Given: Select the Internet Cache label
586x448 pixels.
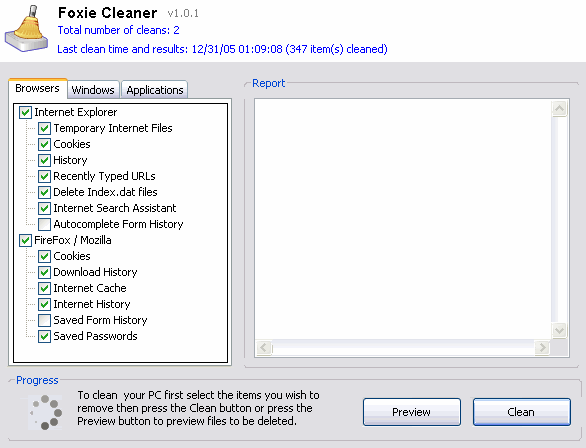Looking at the screenshot, I should tap(90, 288).
